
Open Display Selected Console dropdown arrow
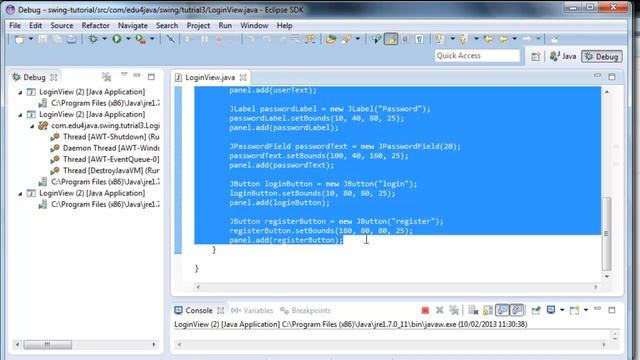(x=562, y=311)
